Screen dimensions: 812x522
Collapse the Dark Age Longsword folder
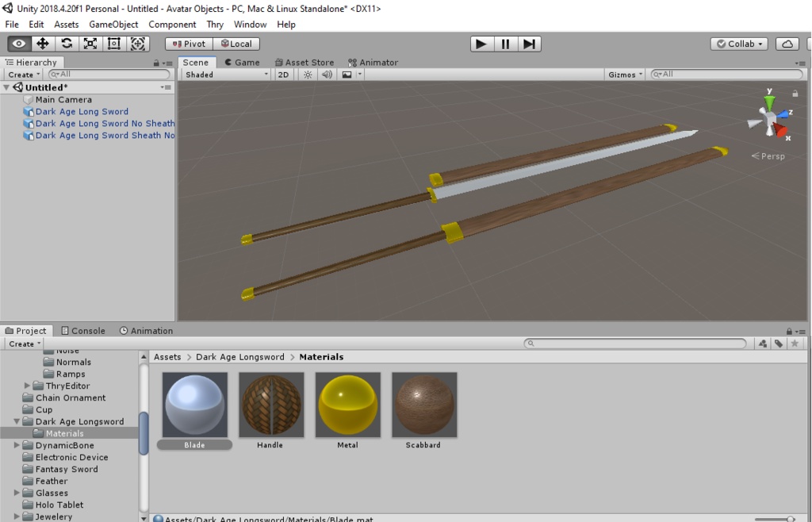click(x=16, y=421)
